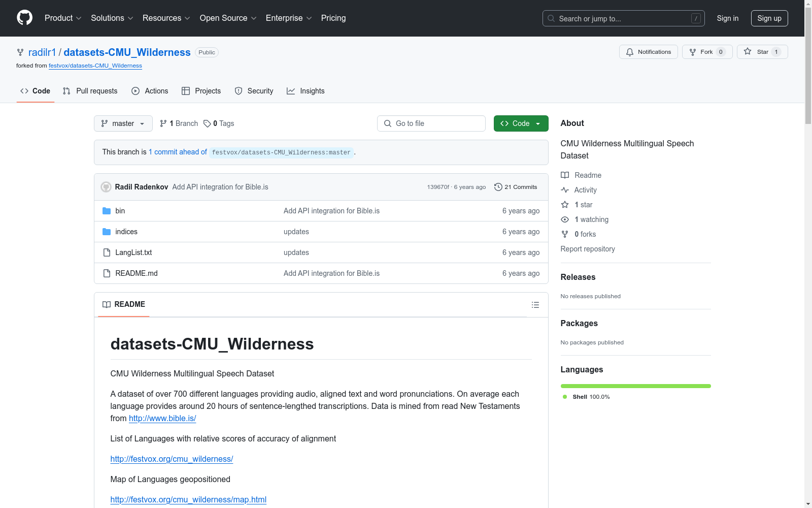Open the cmu_wilderness/map.html link
Image resolution: width=812 pixels, height=508 pixels.
coord(188,500)
